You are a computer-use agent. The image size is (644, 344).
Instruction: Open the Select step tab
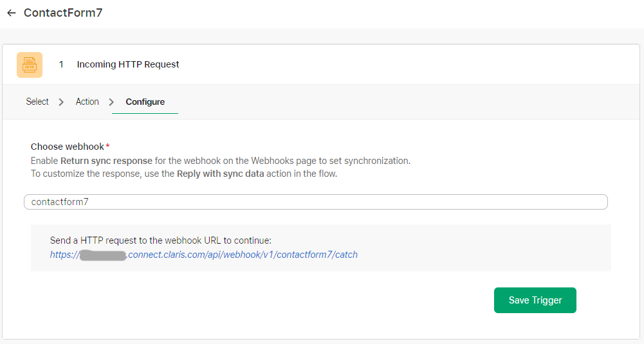37,102
